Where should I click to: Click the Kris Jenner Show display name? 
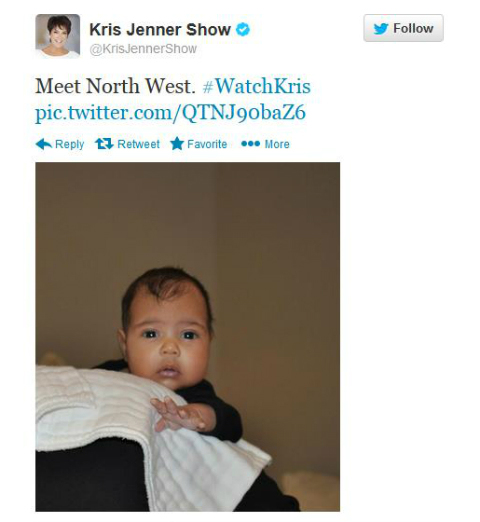tap(160, 29)
